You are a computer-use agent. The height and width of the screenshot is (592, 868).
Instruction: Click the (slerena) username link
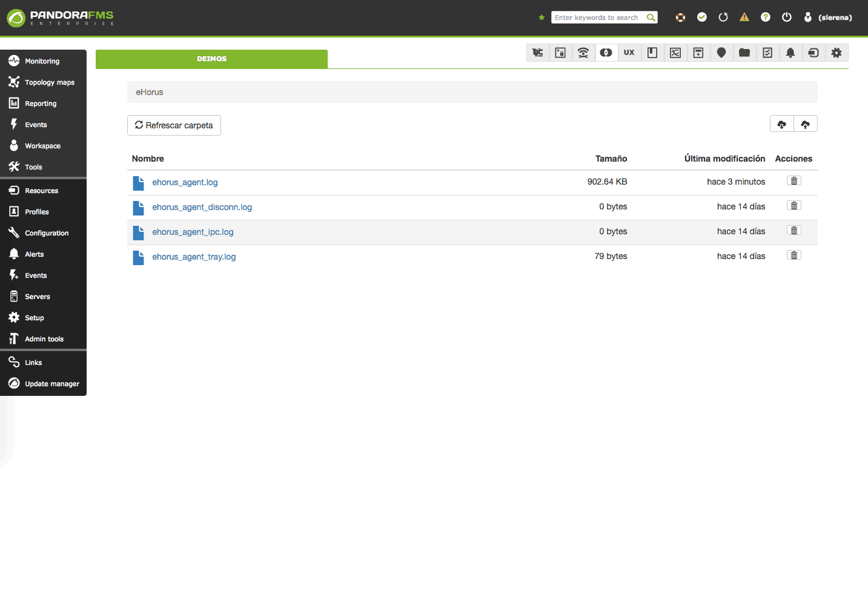coord(835,18)
